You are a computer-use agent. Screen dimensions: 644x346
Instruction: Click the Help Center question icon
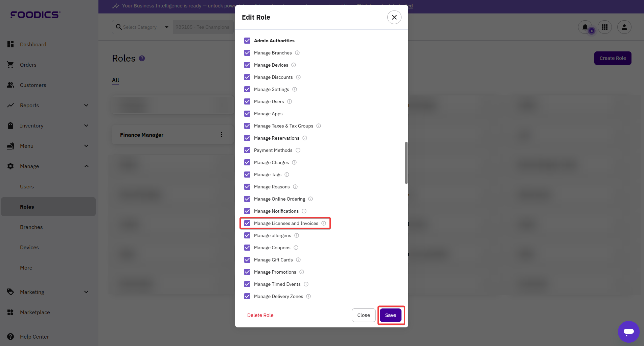[x=10, y=337]
